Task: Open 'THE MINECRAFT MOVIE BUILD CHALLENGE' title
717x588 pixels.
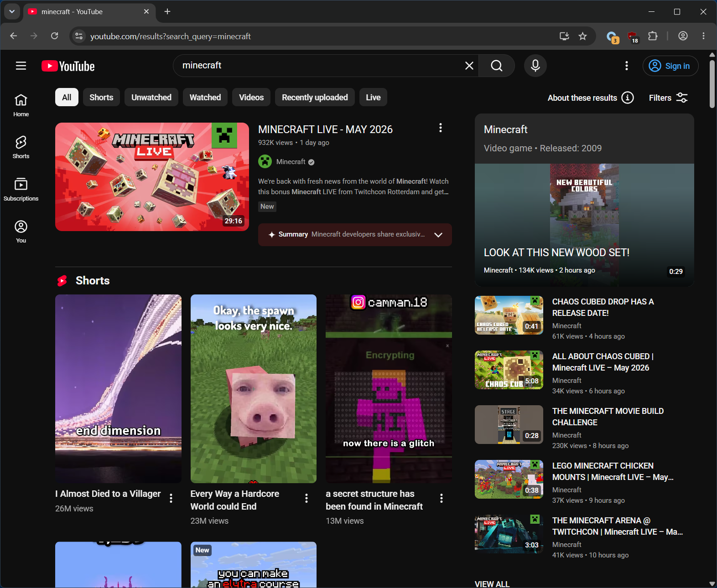Action: 608,417
